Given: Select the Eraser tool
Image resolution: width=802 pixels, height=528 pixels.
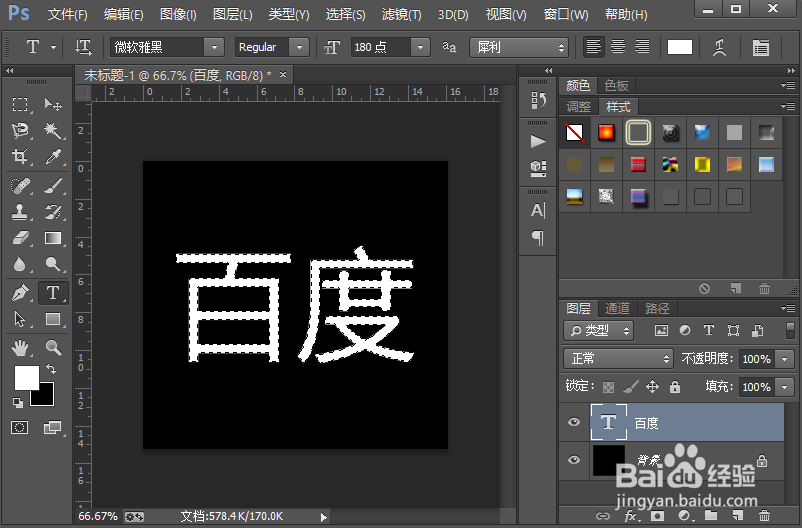Looking at the screenshot, I should (x=20, y=238).
